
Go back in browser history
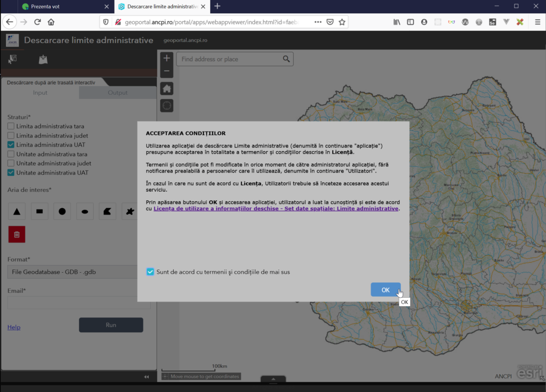[x=10, y=22]
